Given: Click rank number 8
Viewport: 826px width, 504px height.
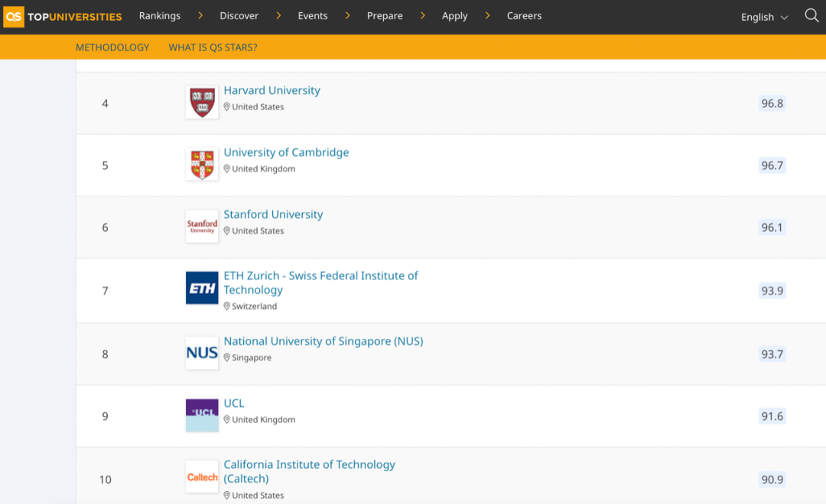Looking at the screenshot, I should (x=106, y=354).
